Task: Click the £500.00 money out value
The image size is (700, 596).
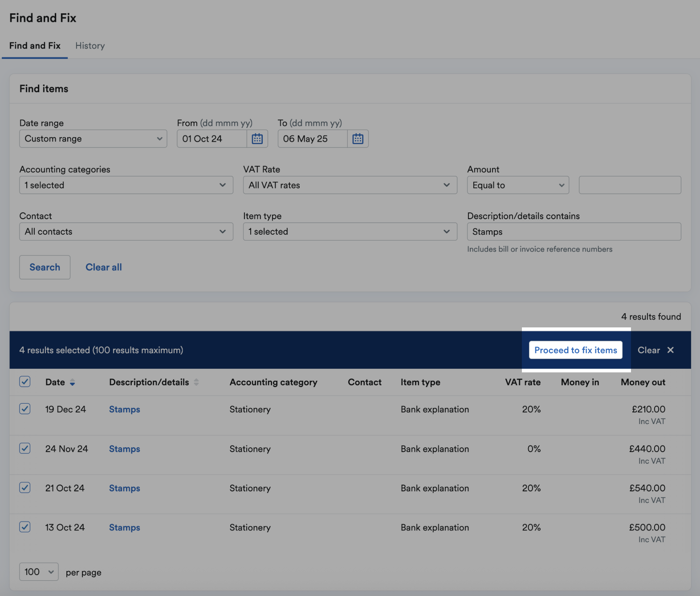Action: coord(647,527)
